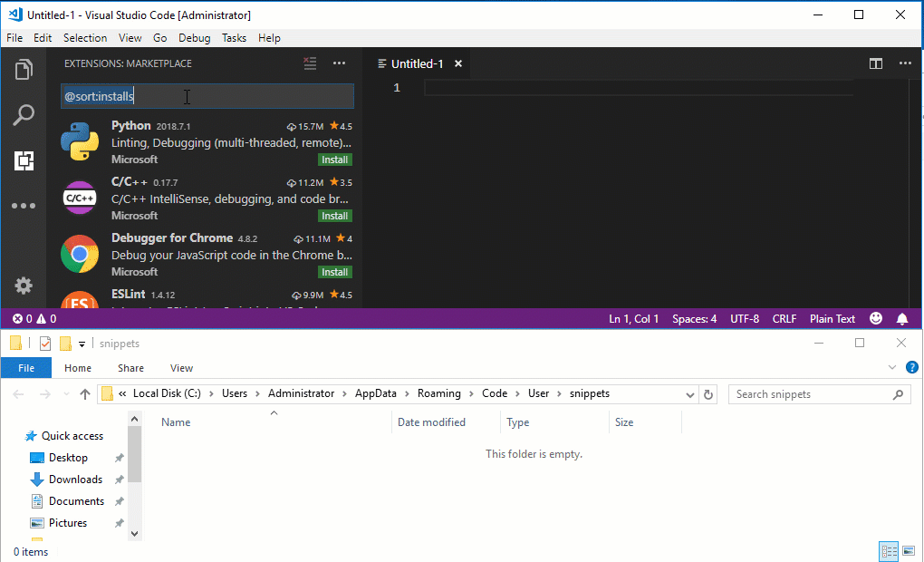This screenshot has width=924, height=562.
Task: Open File Explorer help icon
Action: pos(911,367)
